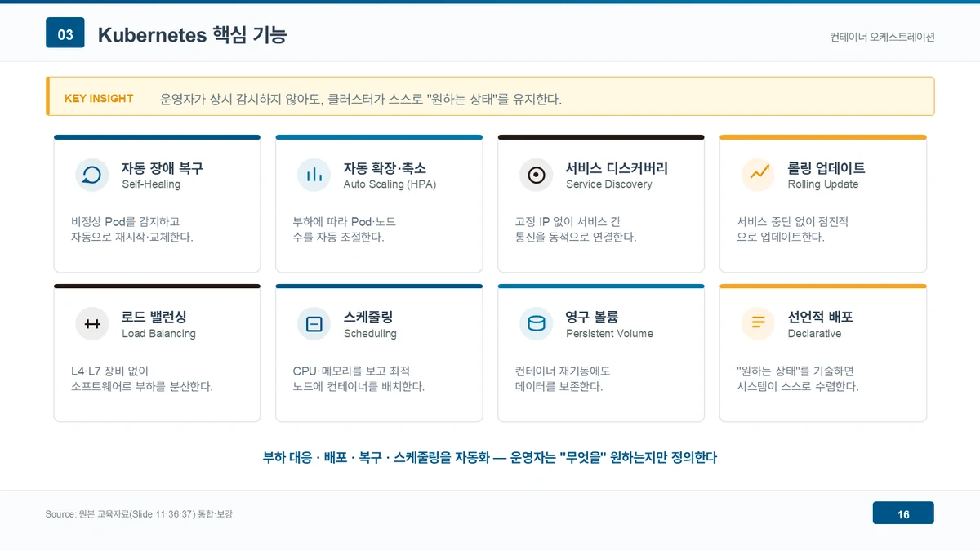Screen dimensions: 980x551
Task: Click the Source footnote about 원본 교육자료
Action: [x=139, y=514]
